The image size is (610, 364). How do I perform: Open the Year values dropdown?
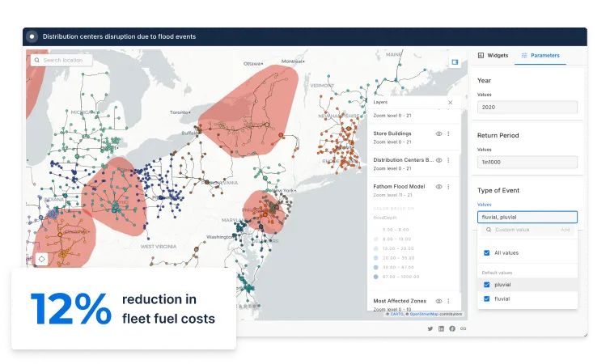(x=527, y=108)
